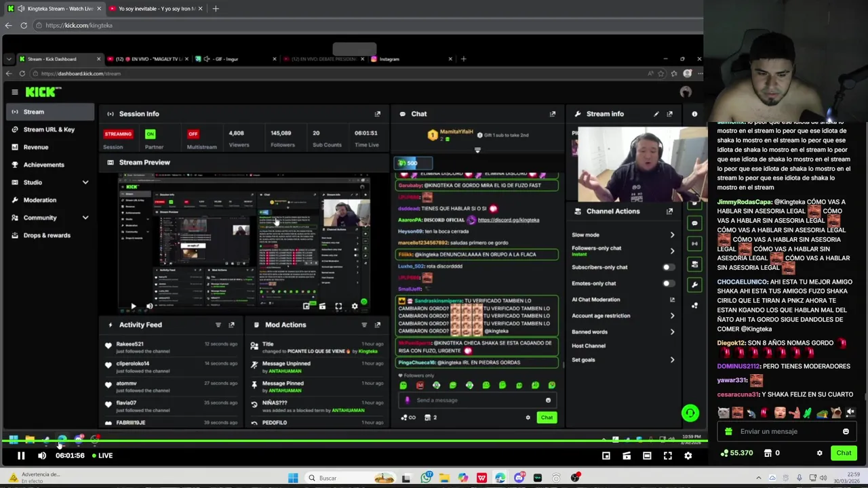Open the Kick dashboard hamburger menu

pyautogui.click(x=14, y=91)
